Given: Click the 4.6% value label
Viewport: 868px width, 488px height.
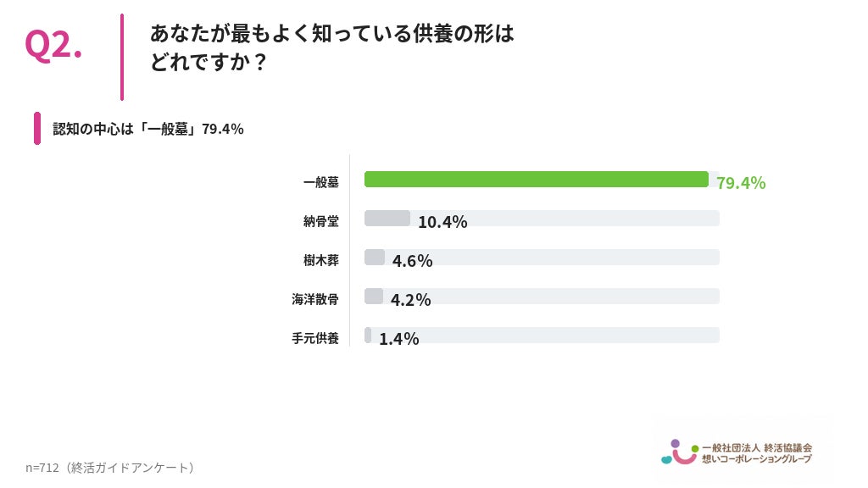Looking at the screenshot, I should (x=412, y=261).
